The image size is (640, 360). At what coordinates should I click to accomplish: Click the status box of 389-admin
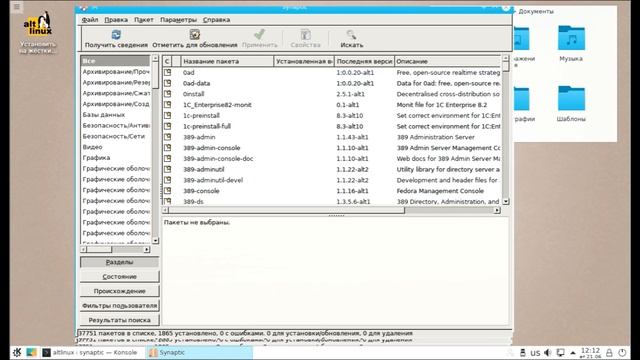click(168, 137)
